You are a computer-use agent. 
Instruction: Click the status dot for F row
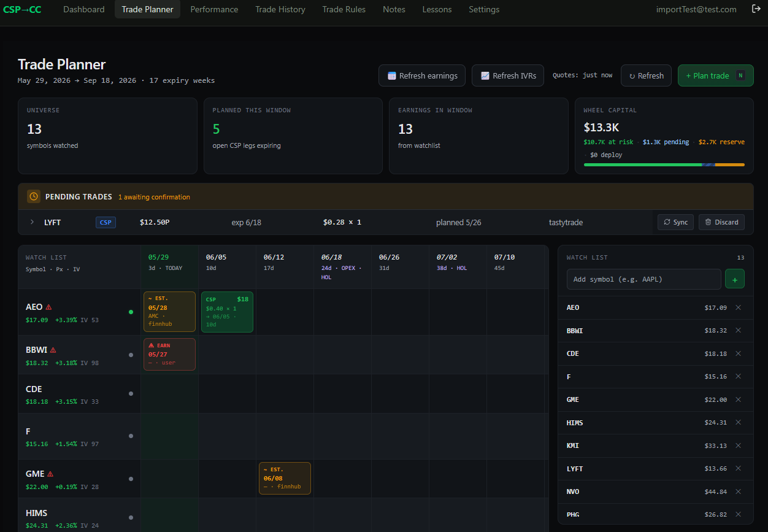coord(131,436)
